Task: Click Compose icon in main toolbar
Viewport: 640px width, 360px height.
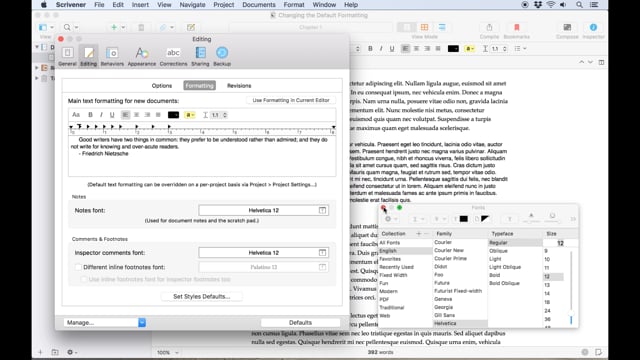Action: [567, 27]
